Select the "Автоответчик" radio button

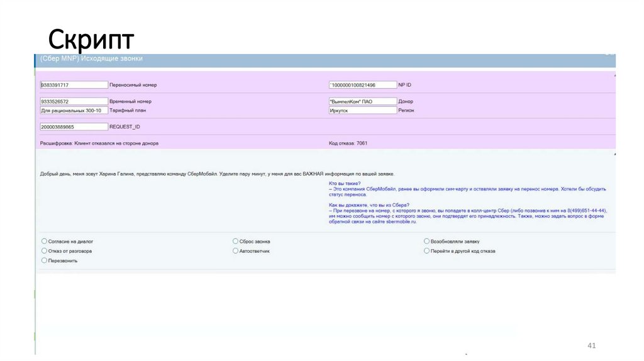235,250
